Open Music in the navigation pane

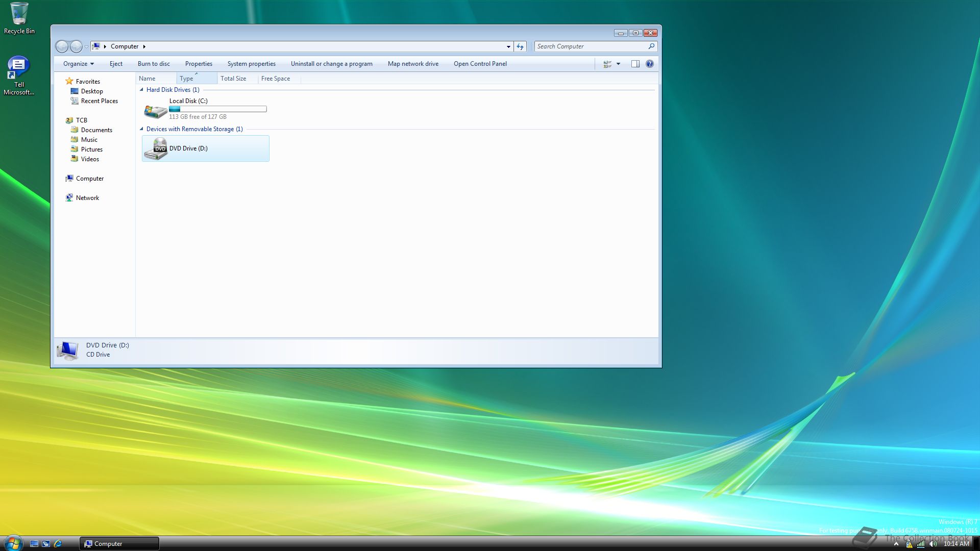(x=89, y=140)
